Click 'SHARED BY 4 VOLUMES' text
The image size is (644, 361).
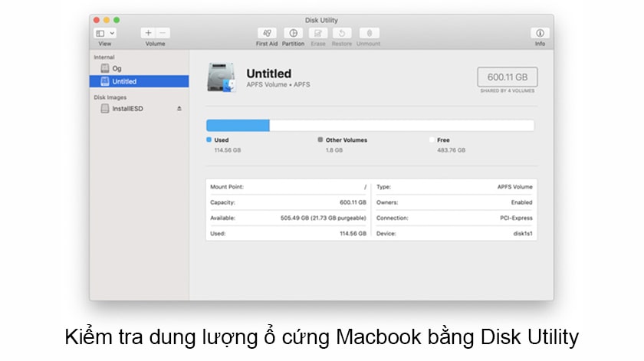[508, 90]
